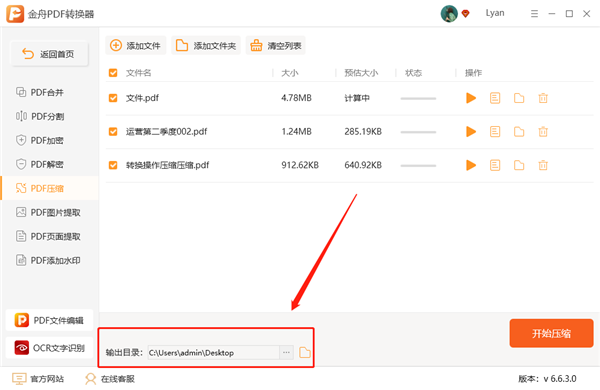Click the 640.92KB estimated size value

click(x=363, y=165)
